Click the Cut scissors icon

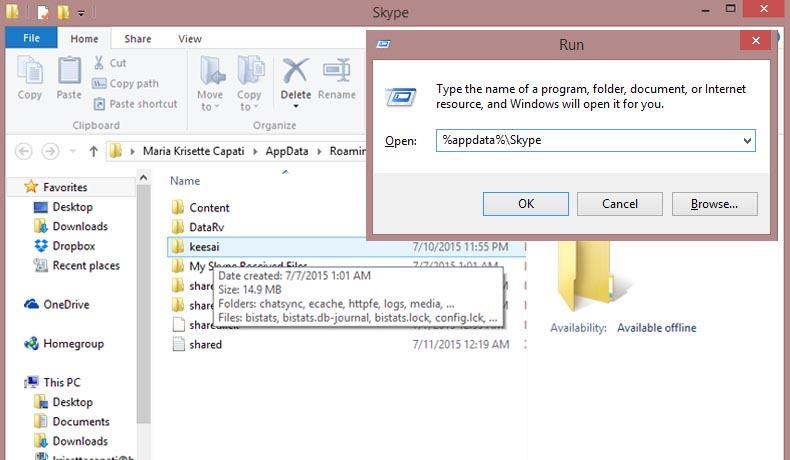pyautogui.click(x=99, y=62)
